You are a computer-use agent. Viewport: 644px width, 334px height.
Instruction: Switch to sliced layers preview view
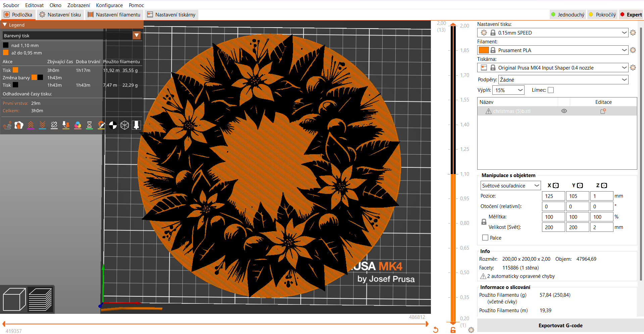[x=40, y=299]
